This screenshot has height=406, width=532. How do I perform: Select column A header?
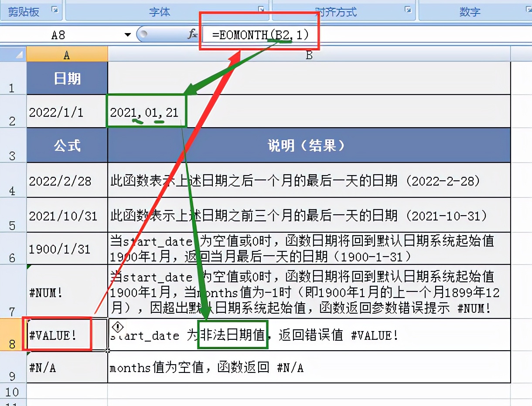[67, 54]
